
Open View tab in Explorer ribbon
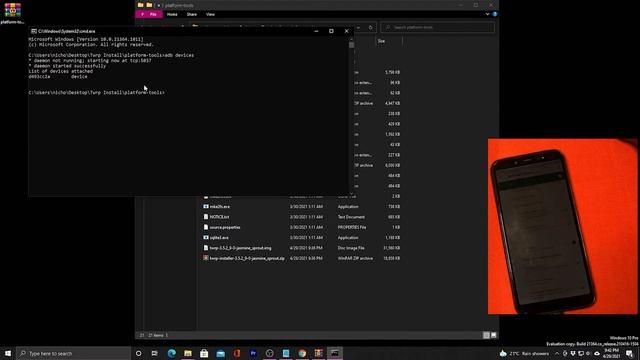(x=210, y=14)
